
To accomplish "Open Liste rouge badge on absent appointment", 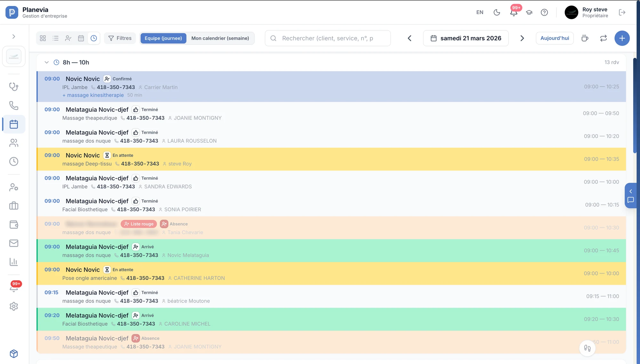I will click(139, 224).
